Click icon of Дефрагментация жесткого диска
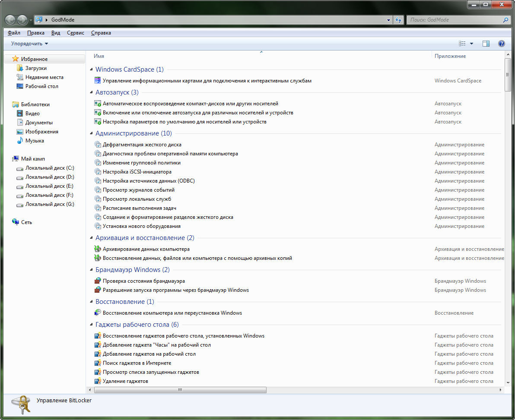 pyautogui.click(x=97, y=144)
